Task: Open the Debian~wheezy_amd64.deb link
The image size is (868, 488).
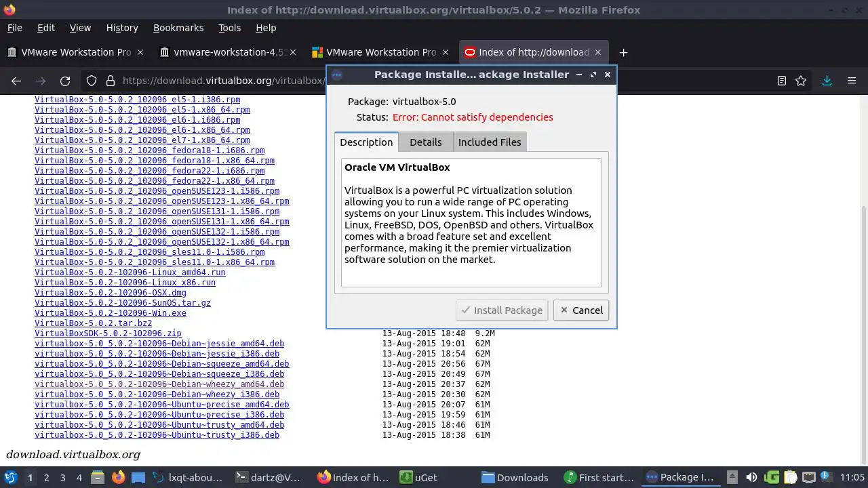Action: click(x=159, y=384)
